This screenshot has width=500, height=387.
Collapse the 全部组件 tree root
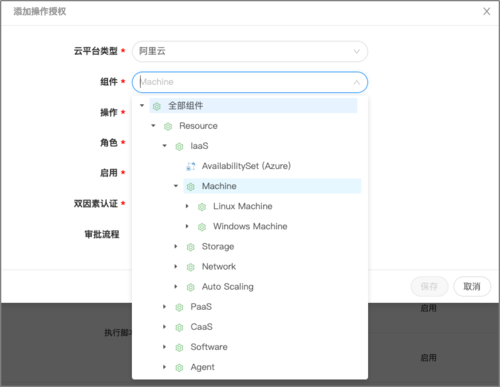142,106
